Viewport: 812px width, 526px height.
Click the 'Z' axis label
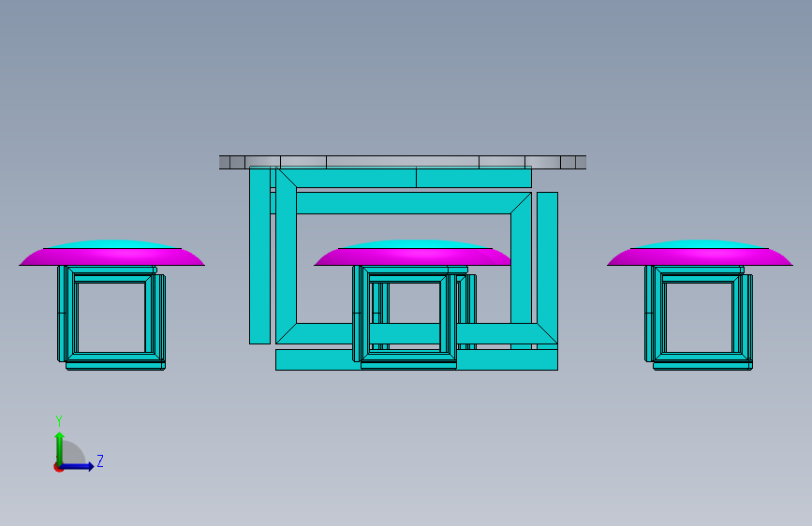(100, 460)
